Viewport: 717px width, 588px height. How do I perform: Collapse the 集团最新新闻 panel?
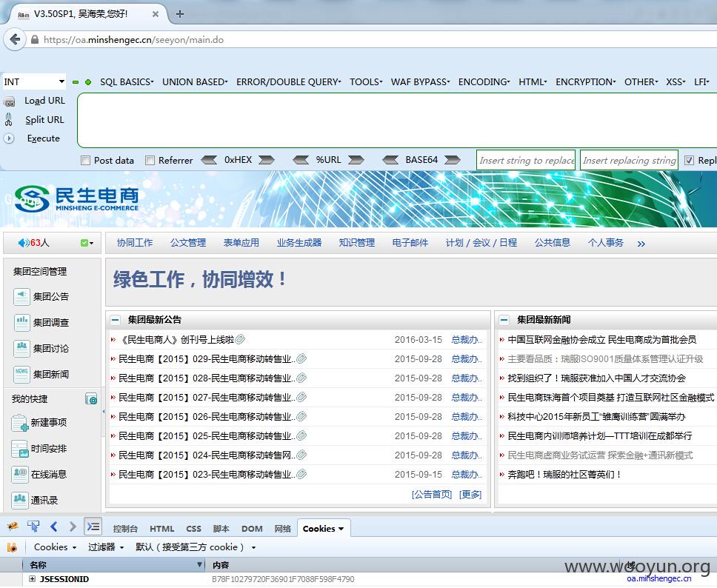tap(504, 320)
